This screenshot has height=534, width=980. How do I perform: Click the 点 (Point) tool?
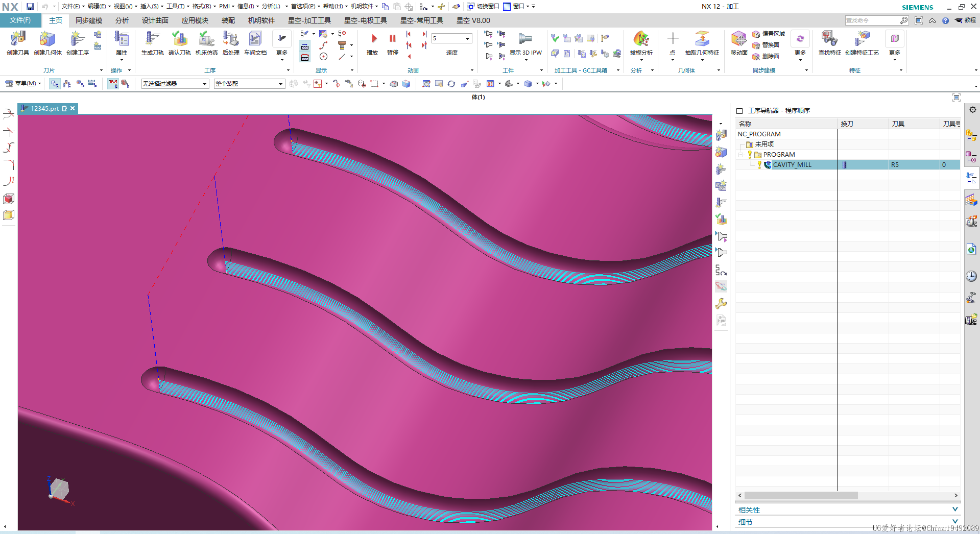click(673, 43)
